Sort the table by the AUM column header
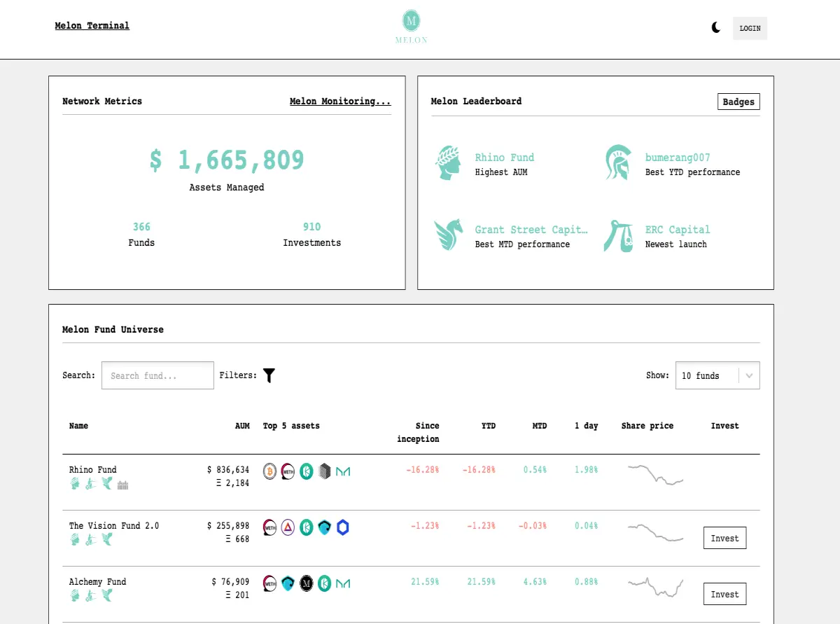Image resolution: width=840 pixels, height=624 pixels. pos(242,426)
